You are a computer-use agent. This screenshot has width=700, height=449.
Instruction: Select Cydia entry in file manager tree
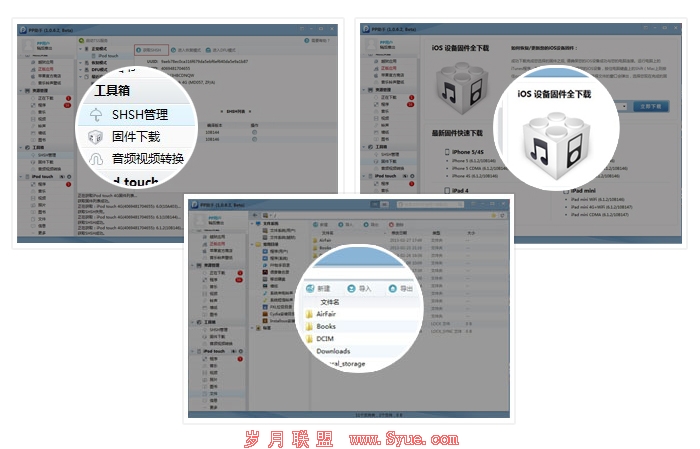pos(279,314)
